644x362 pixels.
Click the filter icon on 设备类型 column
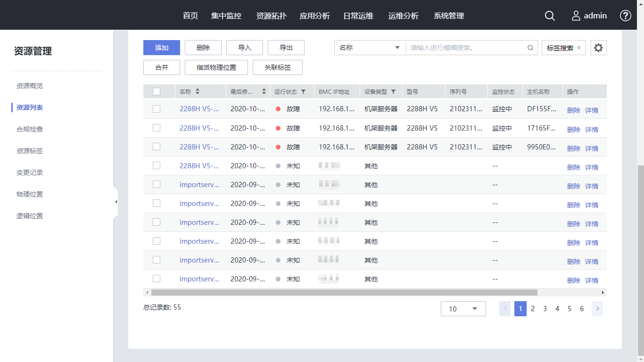pyautogui.click(x=393, y=92)
